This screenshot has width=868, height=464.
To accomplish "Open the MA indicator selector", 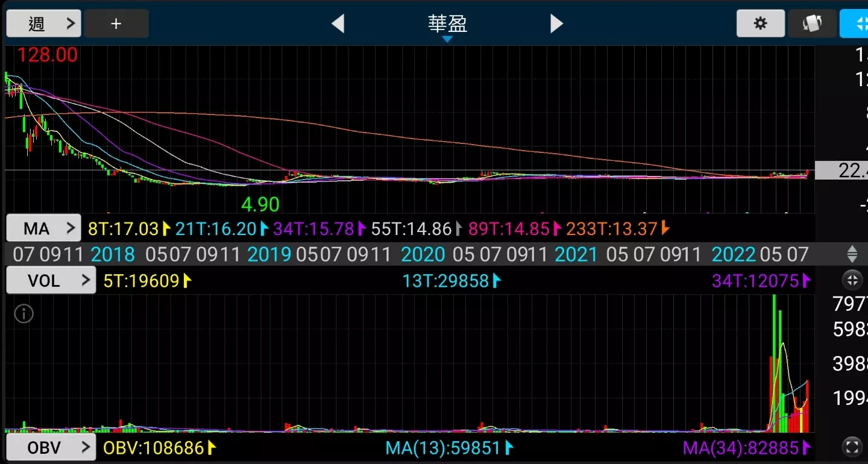I will coord(43,229).
